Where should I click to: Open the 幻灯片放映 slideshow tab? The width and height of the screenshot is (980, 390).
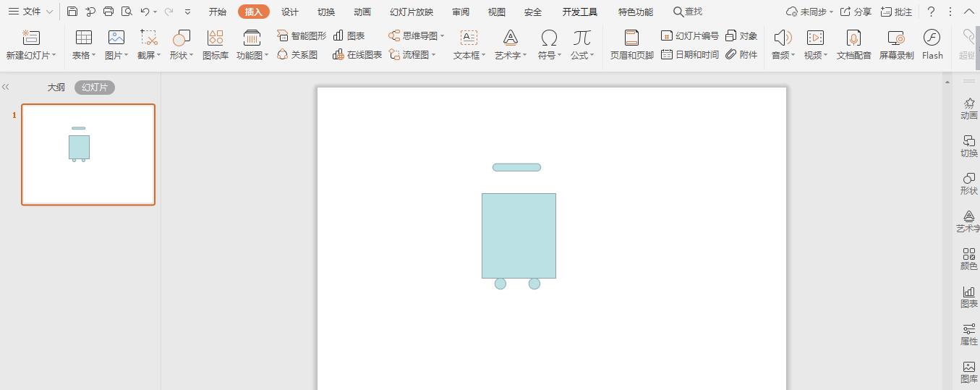(x=412, y=12)
